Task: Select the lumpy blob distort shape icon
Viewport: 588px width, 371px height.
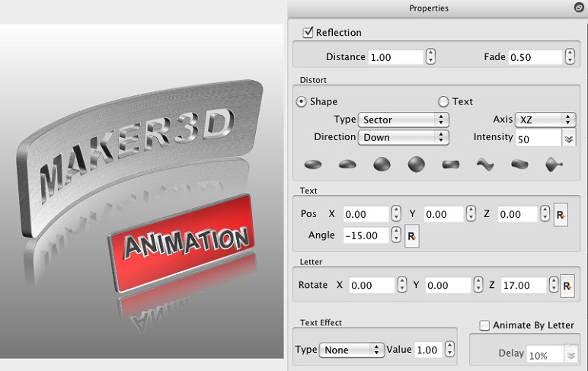Action: coord(519,165)
